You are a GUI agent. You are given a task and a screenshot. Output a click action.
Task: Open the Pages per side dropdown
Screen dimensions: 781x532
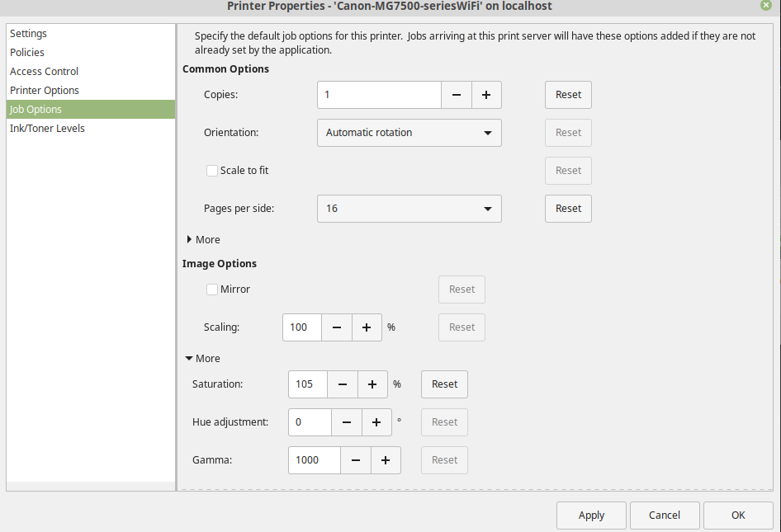click(409, 209)
